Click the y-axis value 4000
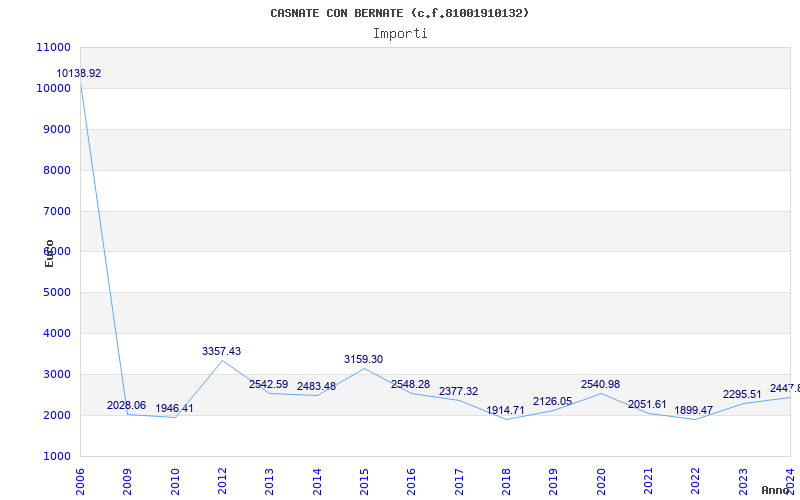Image resolution: width=800 pixels, height=500 pixels. tap(57, 333)
